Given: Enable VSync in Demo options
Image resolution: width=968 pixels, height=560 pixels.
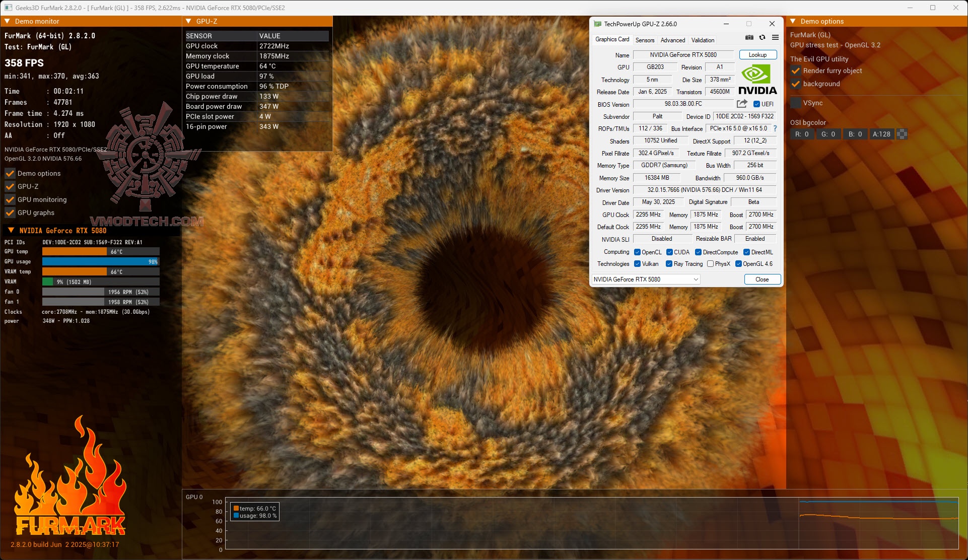Looking at the screenshot, I should point(796,103).
